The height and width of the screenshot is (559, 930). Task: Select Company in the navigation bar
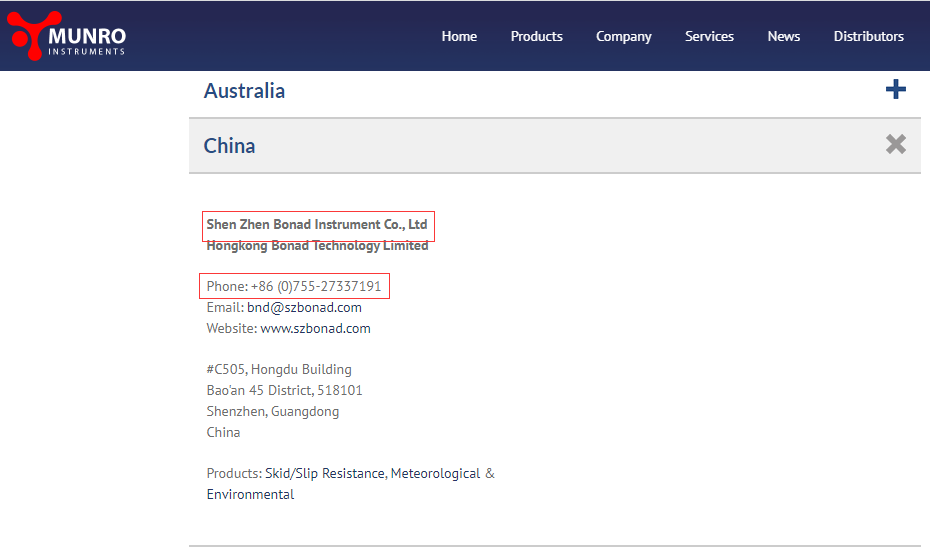tap(623, 36)
